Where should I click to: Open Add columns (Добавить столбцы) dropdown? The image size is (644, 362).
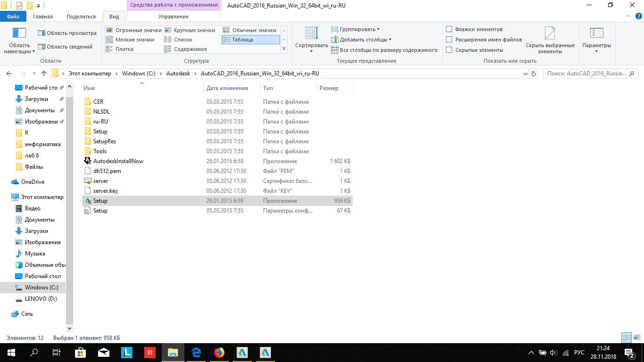coord(361,40)
